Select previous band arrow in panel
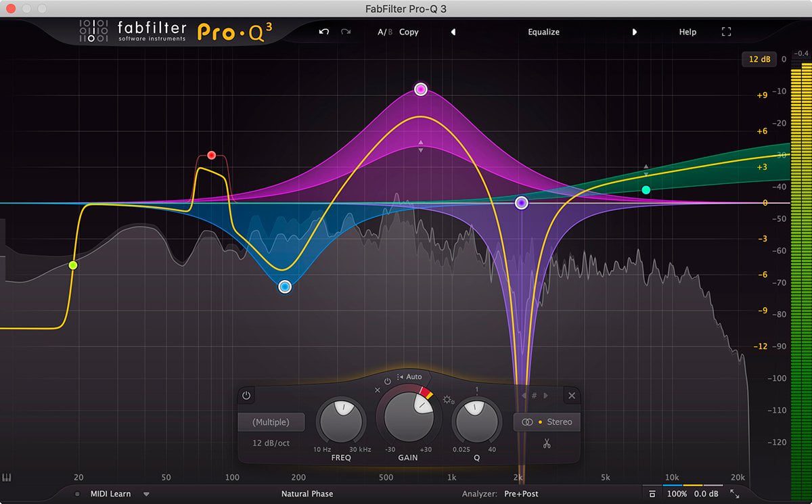Viewport: 812px width, 504px height. click(523, 396)
